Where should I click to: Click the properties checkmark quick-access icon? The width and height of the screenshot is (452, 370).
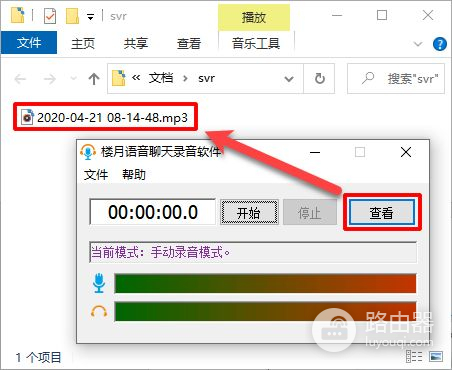(x=50, y=16)
